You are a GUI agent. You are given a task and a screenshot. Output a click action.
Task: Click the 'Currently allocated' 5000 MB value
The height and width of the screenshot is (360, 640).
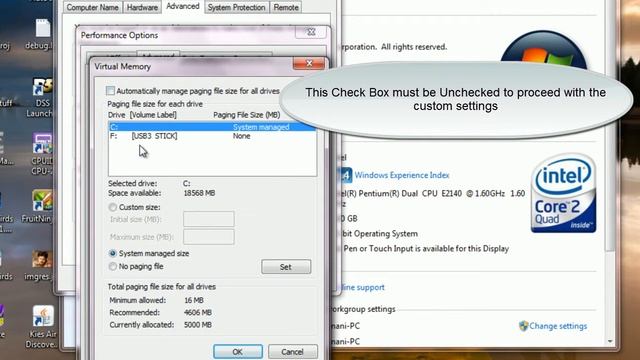[198, 325]
